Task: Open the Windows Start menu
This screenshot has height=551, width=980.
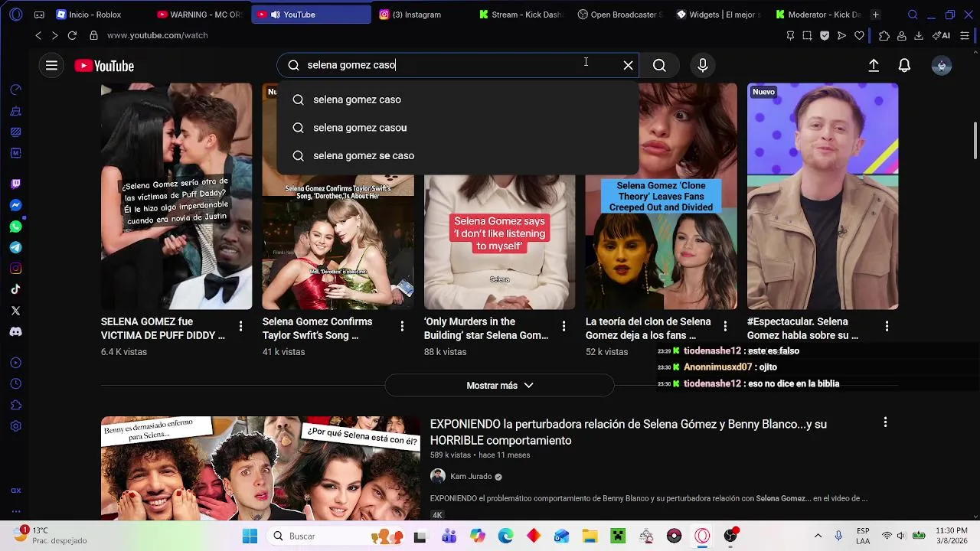Action: click(250, 536)
